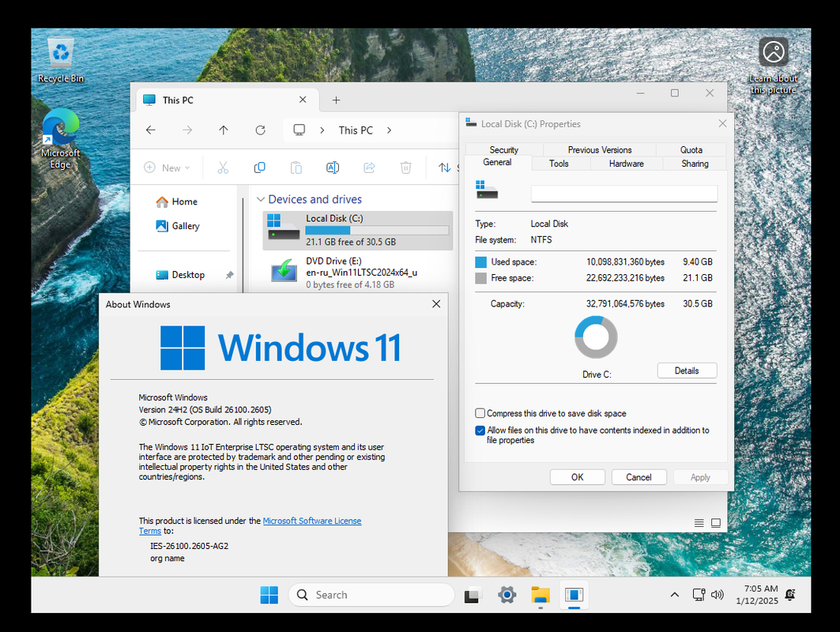Open Task View on the taskbar

pos(472,595)
